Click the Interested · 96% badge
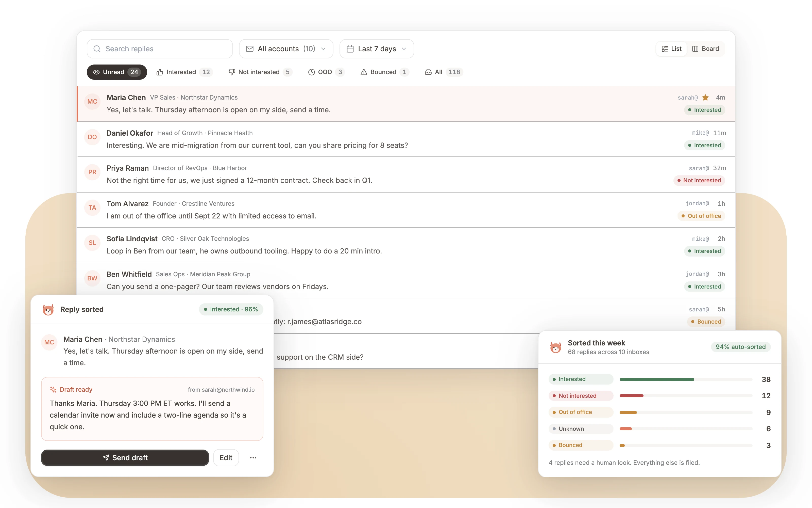 [231, 309]
